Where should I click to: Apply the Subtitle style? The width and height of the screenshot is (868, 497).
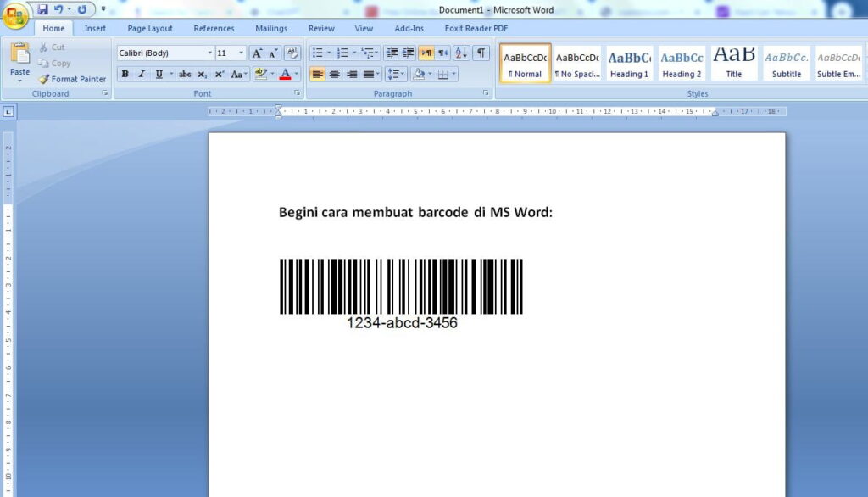point(786,63)
